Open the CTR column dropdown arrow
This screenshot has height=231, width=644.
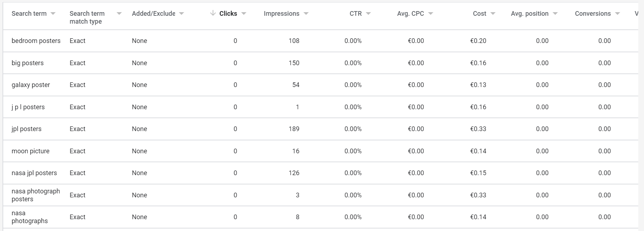click(368, 14)
